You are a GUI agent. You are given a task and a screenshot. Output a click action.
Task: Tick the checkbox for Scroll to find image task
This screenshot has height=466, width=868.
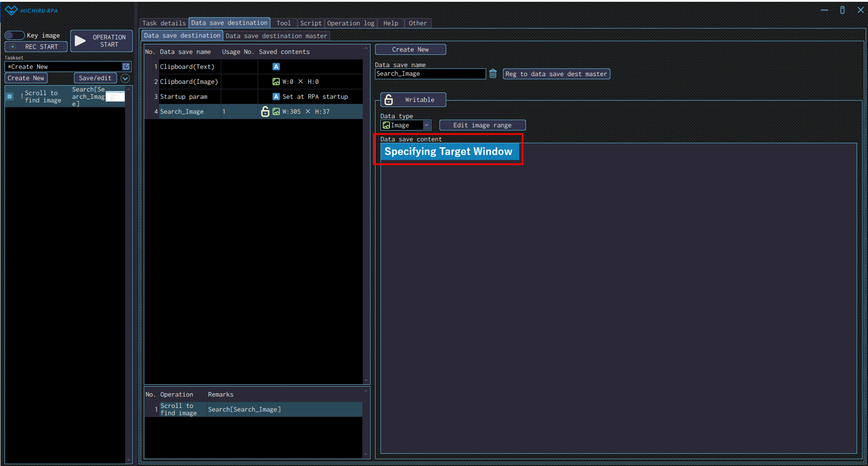point(10,96)
